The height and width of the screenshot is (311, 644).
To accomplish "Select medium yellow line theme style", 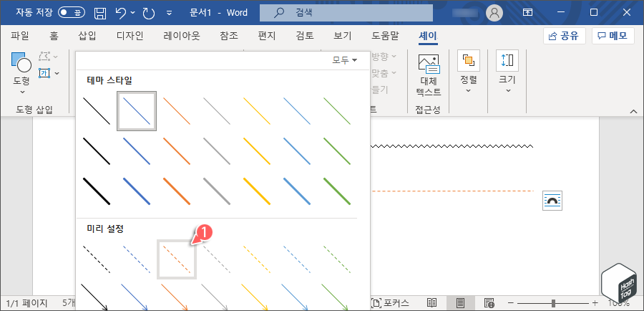I will tap(257, 151).
